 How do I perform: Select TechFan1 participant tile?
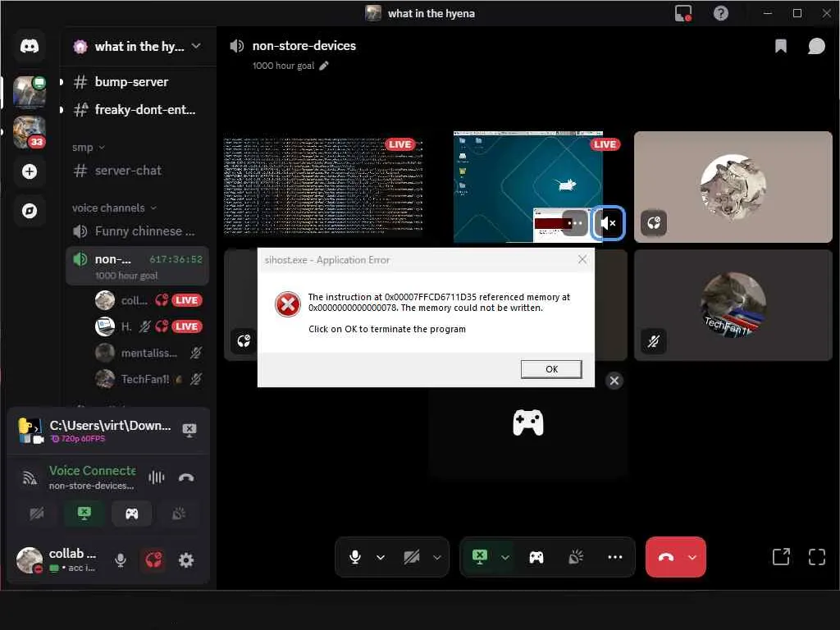(733, 305)
